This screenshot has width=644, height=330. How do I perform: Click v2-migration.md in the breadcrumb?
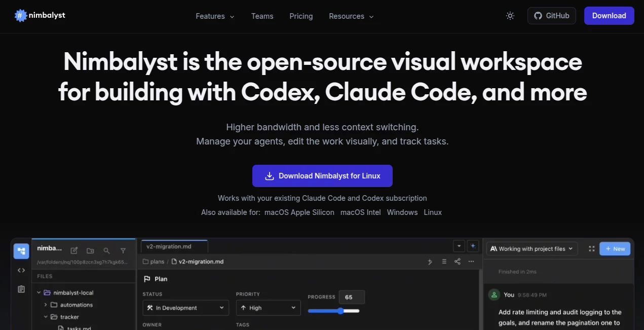coord(197,262)
